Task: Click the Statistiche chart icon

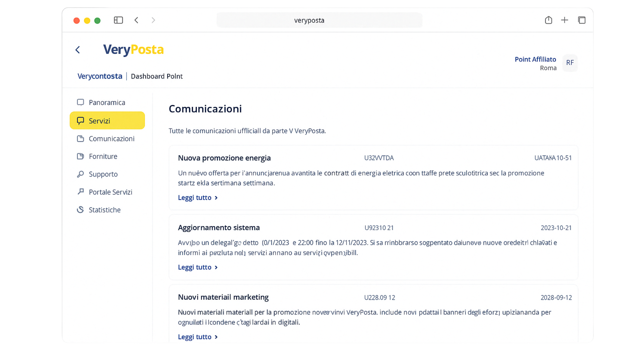Action: pyautogui.click(x=80, y=210)
